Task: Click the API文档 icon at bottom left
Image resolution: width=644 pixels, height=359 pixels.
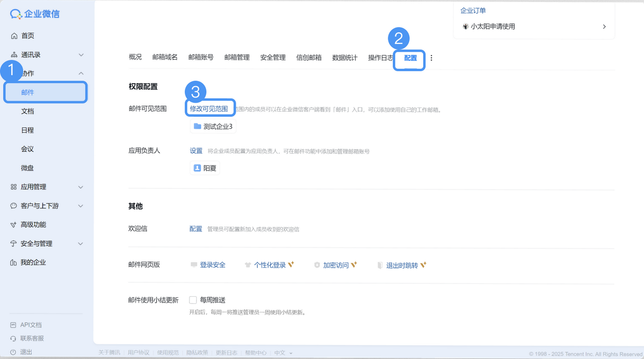Action: click(x=14, y=325)
